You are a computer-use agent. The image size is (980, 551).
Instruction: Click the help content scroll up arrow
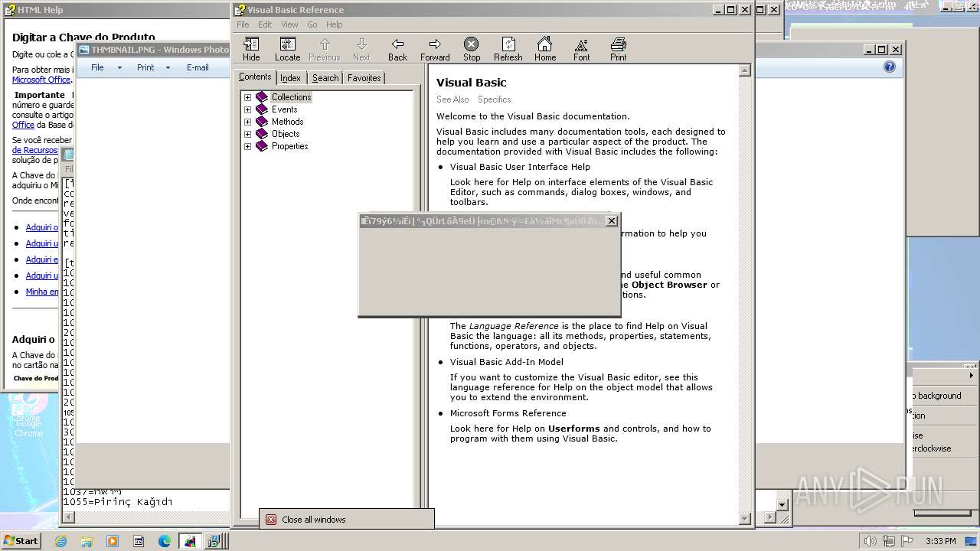point(745,70)
